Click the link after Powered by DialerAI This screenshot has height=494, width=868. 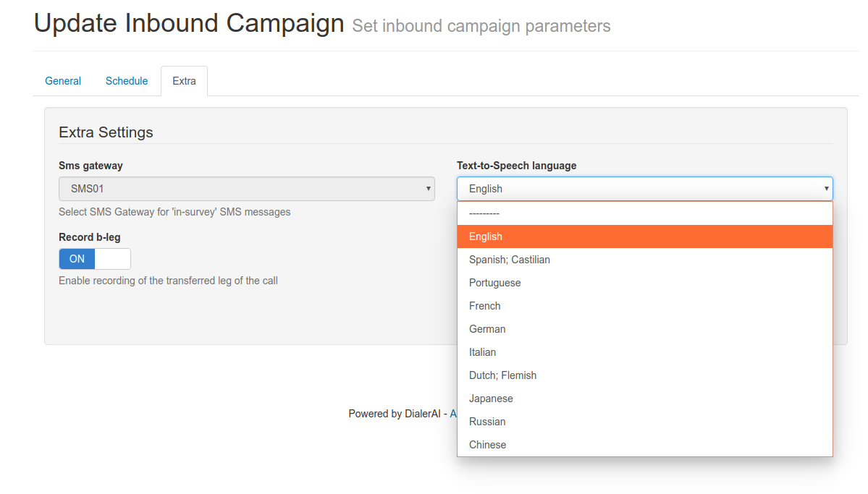point(452,414)
